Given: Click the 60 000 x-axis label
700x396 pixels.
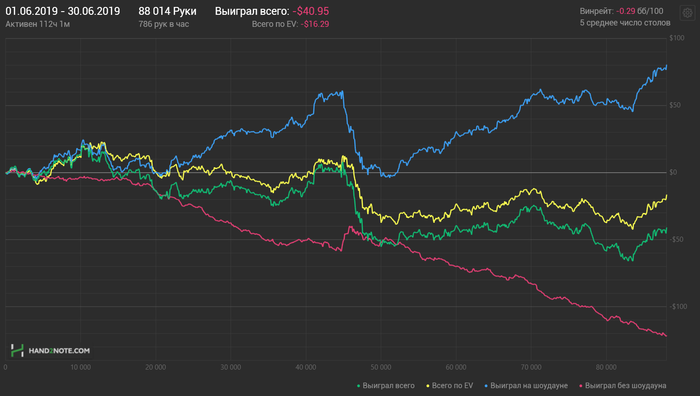Looking at the screenshot, I should (456, 367).
